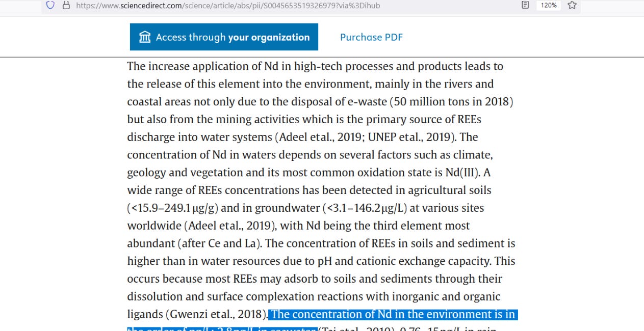Image resolution: width=644 pixels, height=331 pixels.
Task: Click the tracking protection shield icon
Action: tap(49, 6)
